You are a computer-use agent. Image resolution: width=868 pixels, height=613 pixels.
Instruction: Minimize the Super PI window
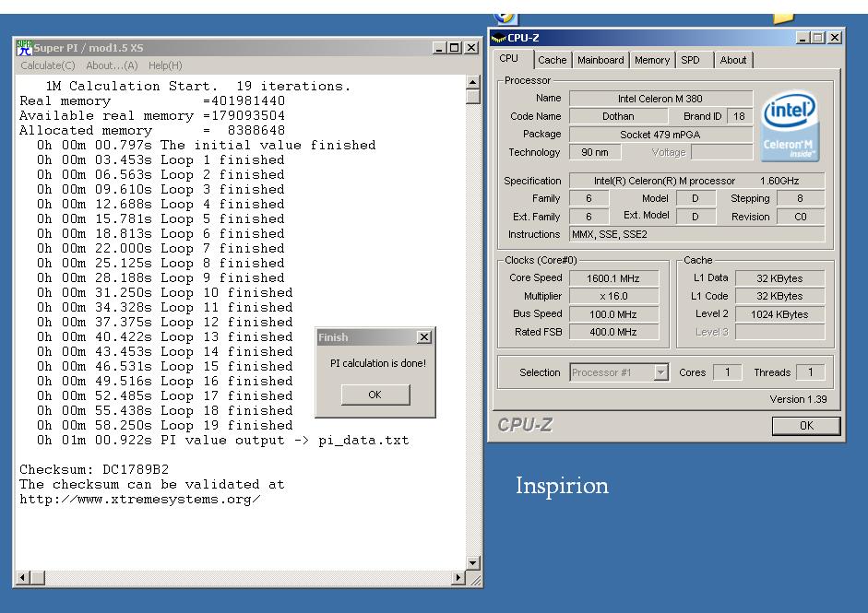coord(439,48)
